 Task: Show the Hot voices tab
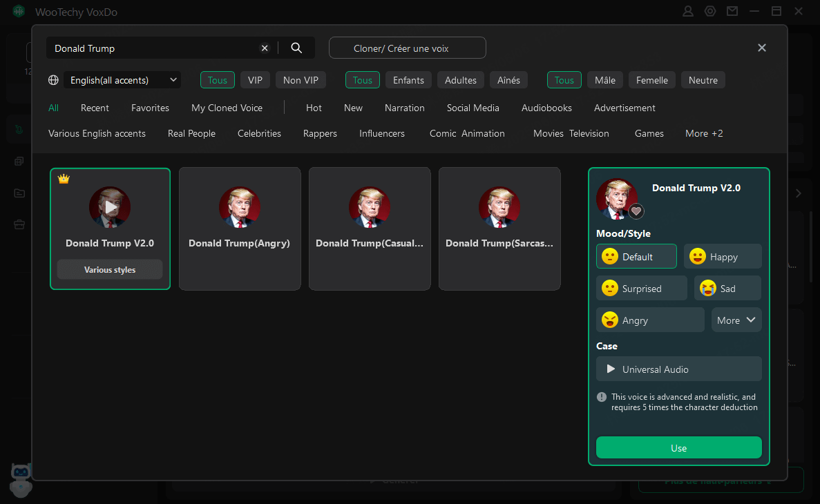coord(314,108)
